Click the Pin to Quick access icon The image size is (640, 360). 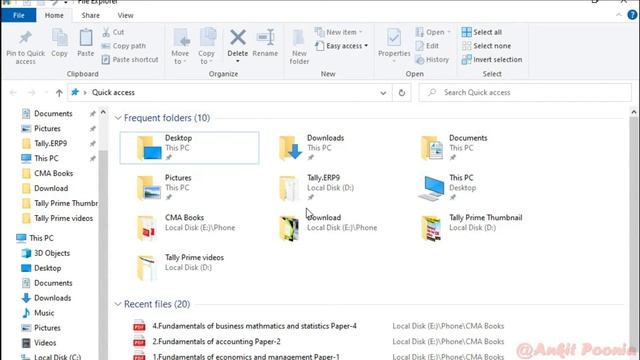tap(25, 38)
